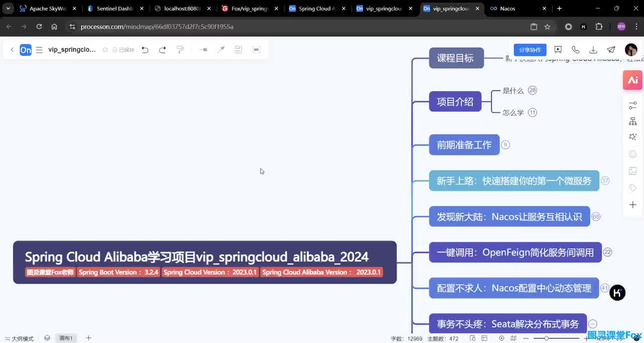Open the hamburger main menu
Screen dimensions: 644x343
click(39, 50)
